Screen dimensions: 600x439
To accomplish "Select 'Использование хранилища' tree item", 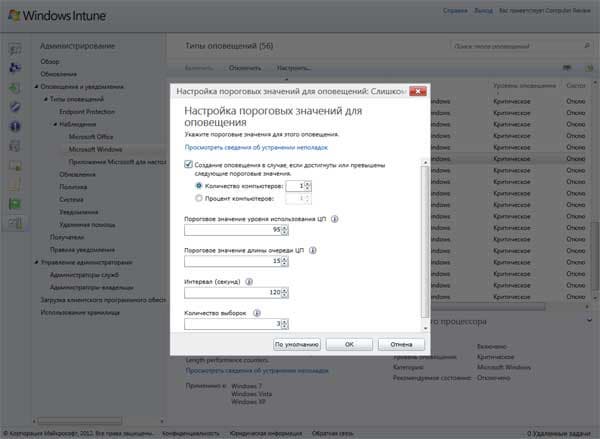I will [x=80, y=313].
